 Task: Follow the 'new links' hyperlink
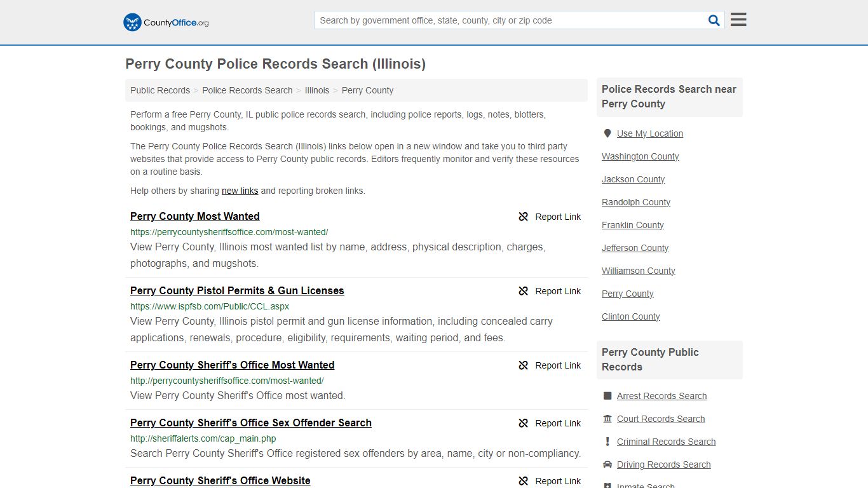[x=240, y=191]
